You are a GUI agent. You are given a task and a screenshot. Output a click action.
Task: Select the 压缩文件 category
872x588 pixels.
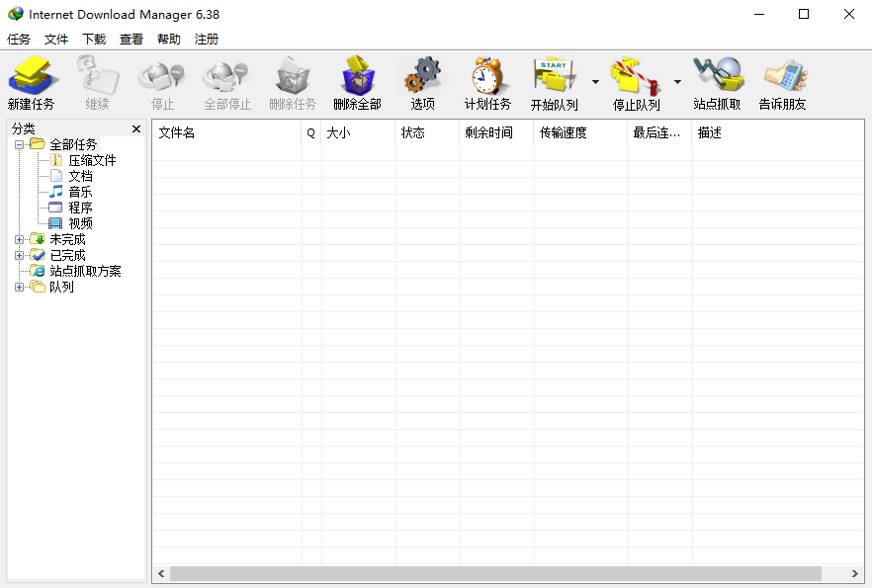[92, 161]
